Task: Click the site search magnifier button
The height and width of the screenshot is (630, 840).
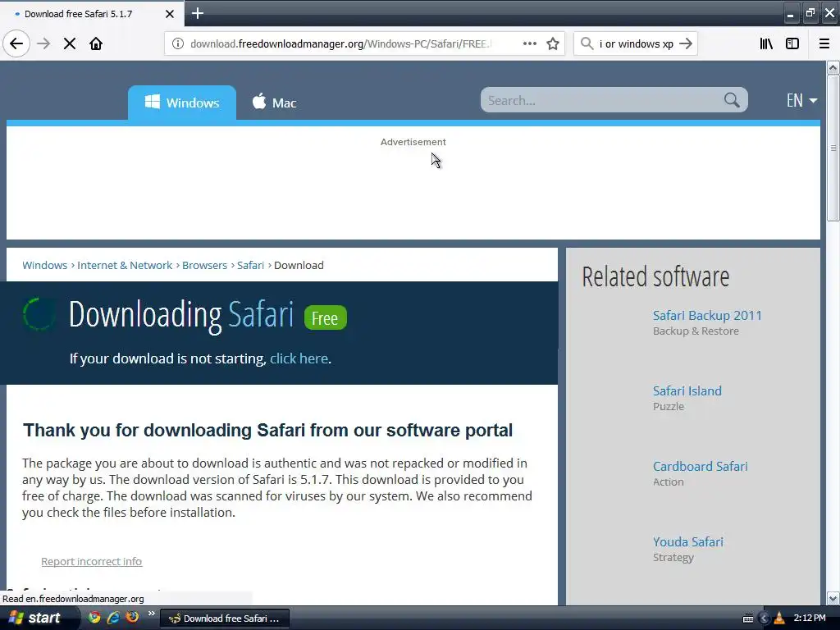Action: click(732, 100)
